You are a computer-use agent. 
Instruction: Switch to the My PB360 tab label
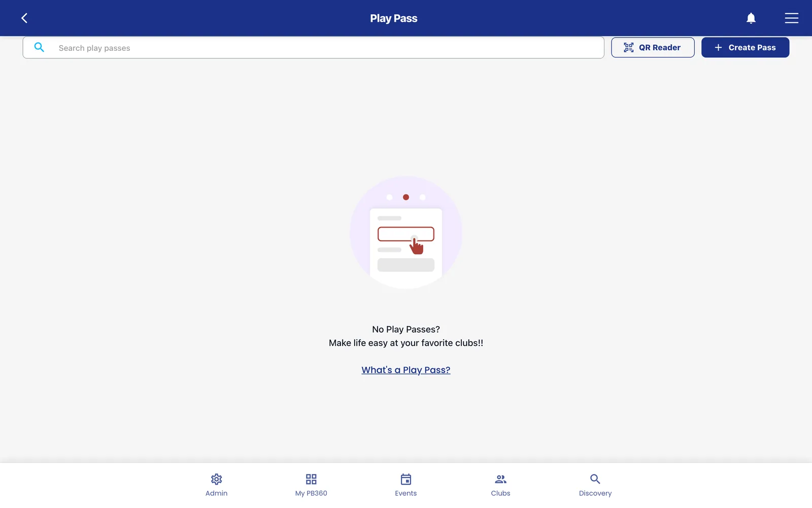[x=311, y=493]
